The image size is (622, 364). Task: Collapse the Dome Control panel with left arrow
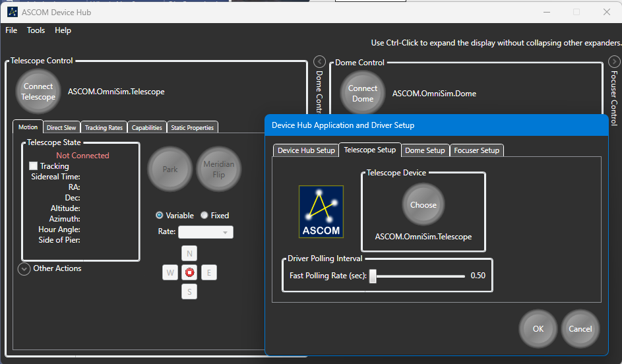(x=319, y=62)
